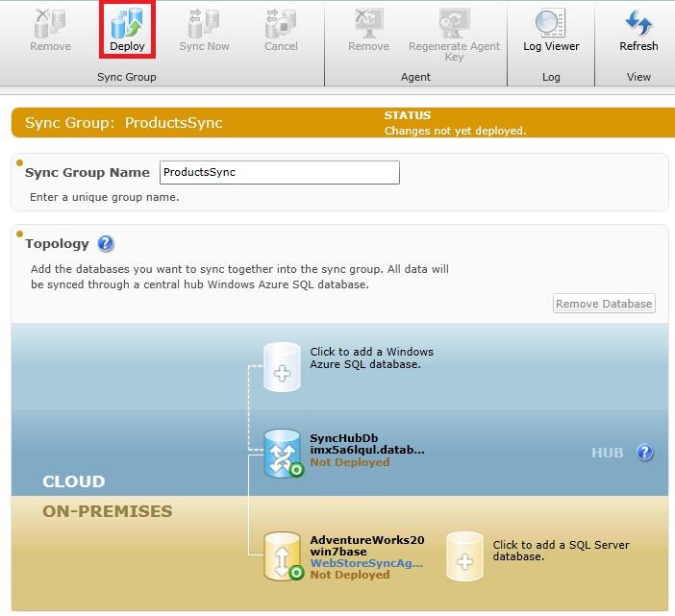Click the SyncHubDb database name

(344, 438)
